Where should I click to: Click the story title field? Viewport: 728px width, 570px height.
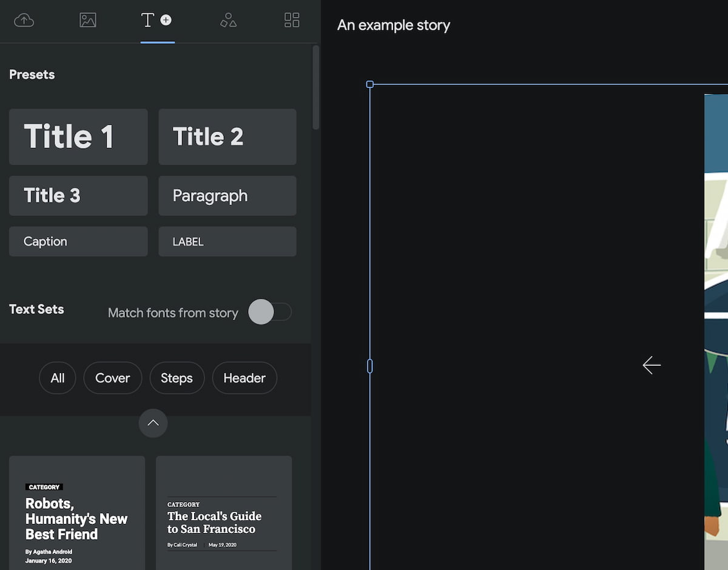394,25
